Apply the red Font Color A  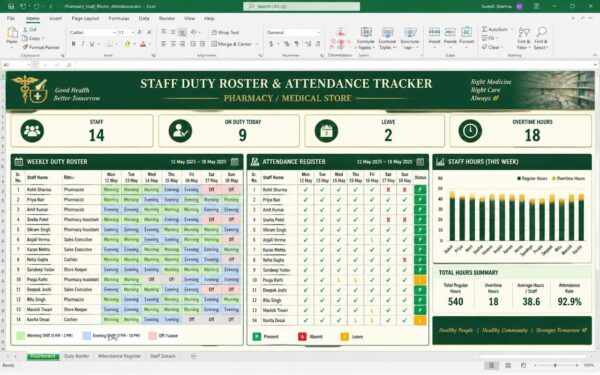(143, 44)
